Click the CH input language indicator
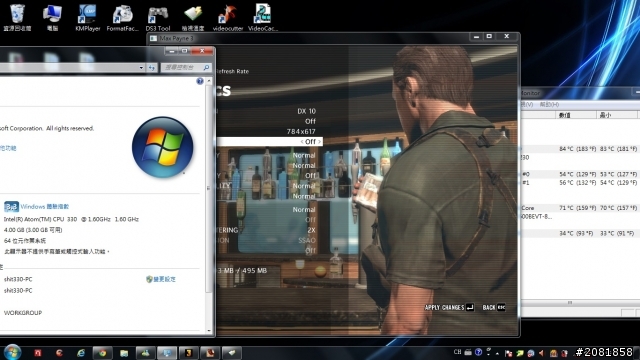Screen dimensions: 640x360 [458, 352]
